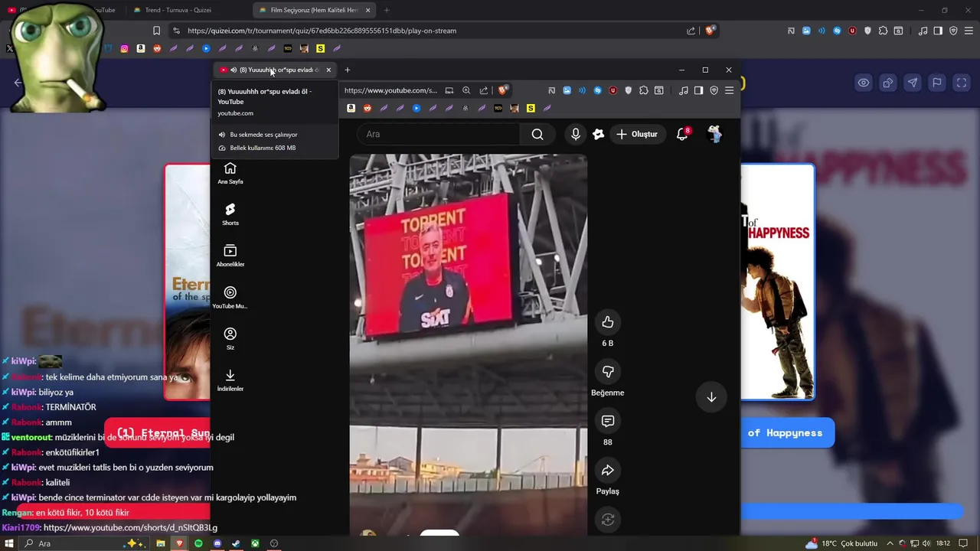Vote for 'of Happyness' blue label

point(787,433)
